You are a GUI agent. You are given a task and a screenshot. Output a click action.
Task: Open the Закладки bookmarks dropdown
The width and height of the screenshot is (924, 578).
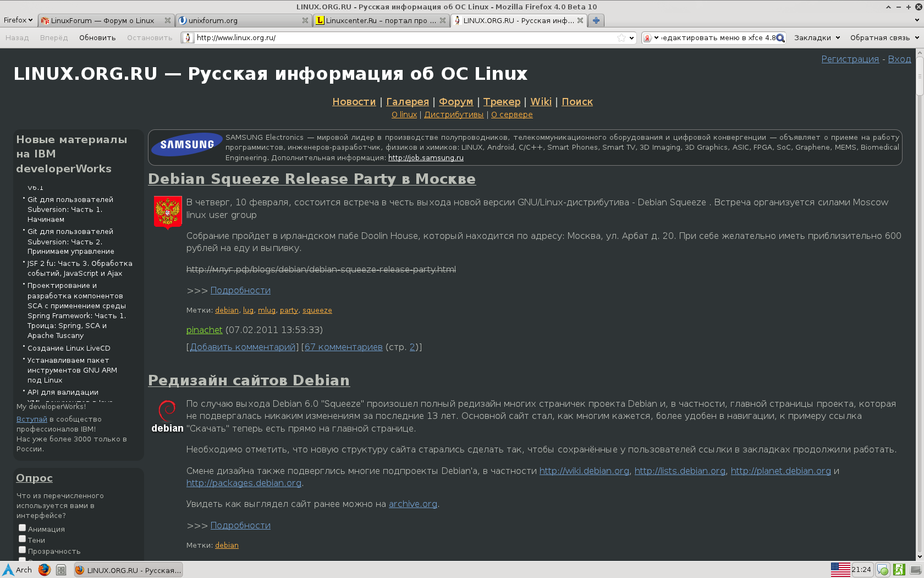pyautogui.click(x=817, y=38)
